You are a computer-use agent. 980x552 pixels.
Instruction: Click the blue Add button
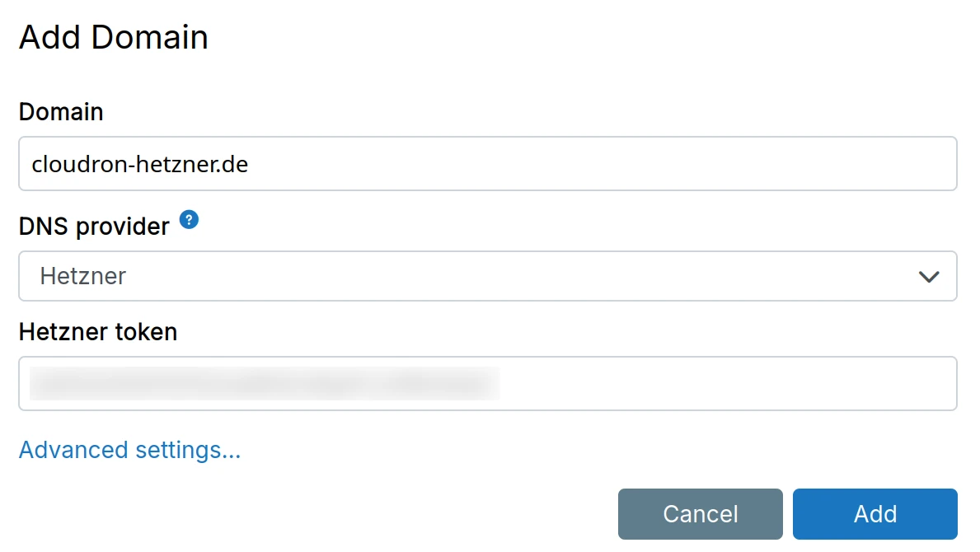874,514
